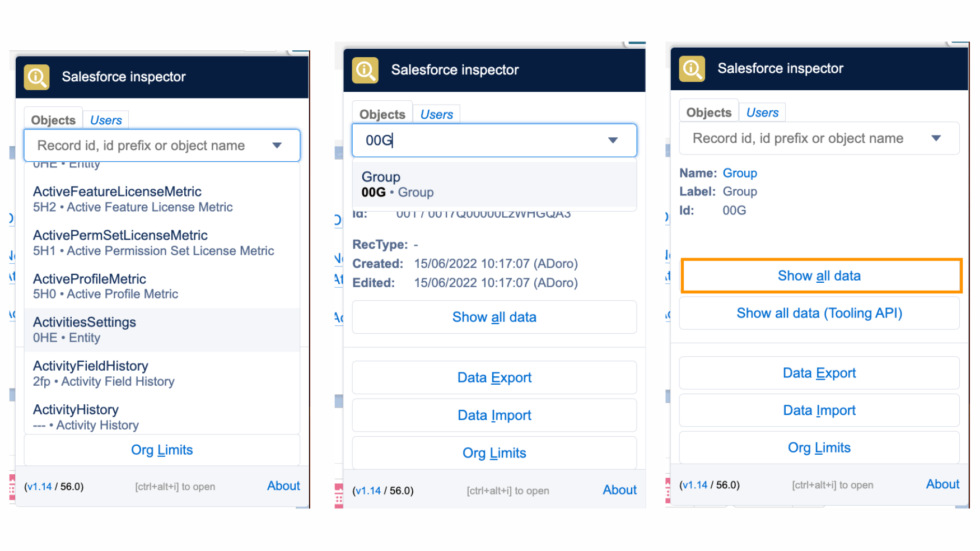Click the Group name hyperlink in the right panel
Image resolution: width=980 pixels, height=551 pixels.
[x=740, y=172]
